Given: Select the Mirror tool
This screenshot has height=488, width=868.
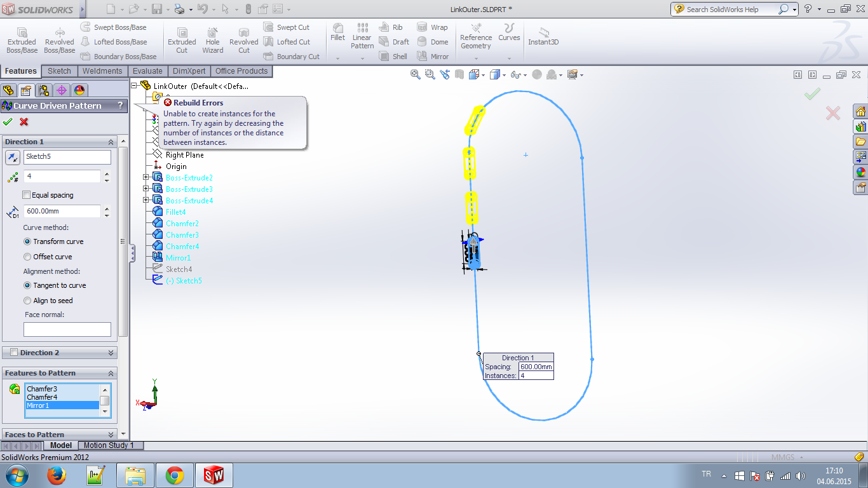Looking at the screenshot, I should tap(433, 57).
